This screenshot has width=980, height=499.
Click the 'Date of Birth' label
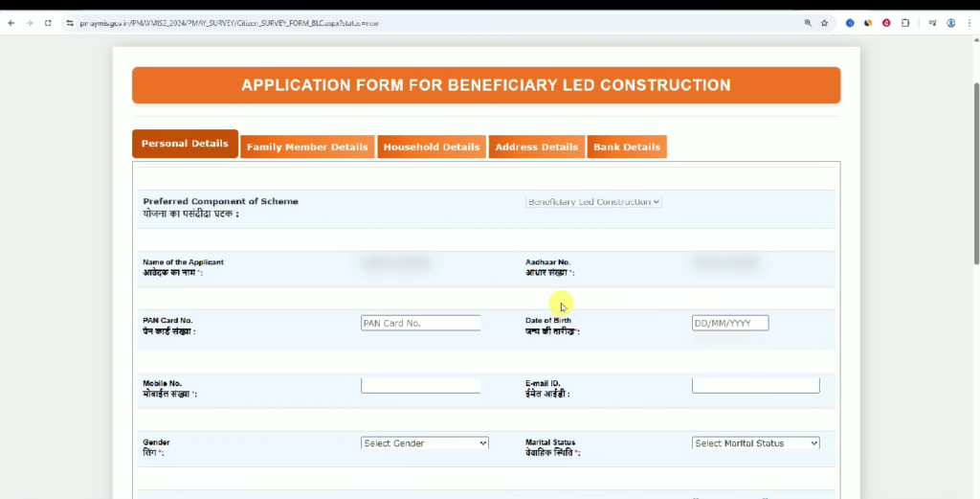(548, 320)
